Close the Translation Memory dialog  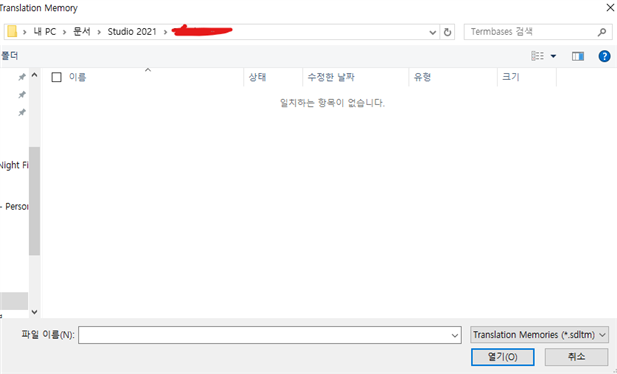610,7
